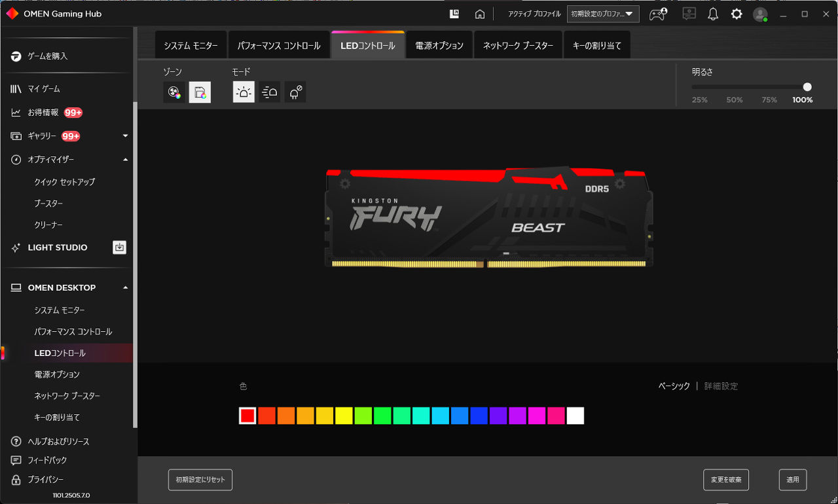This screenshot has height=504, width=838.
Task: Open クイック セットアップ in the sidebar
Action: [x=65, y=182]
